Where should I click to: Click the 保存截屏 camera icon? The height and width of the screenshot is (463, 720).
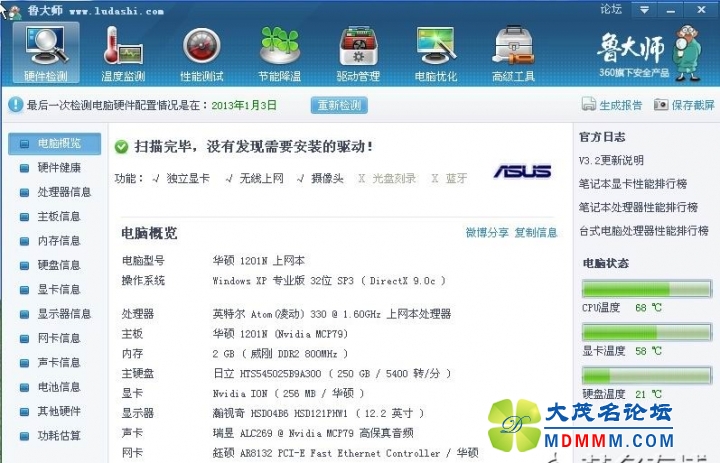pos(661,104)
